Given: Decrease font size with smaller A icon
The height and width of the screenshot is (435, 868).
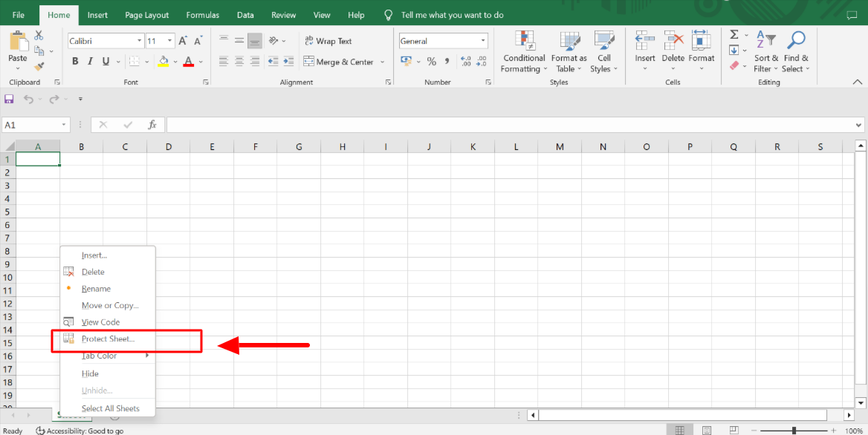Looking at the screenshot, I should (x=198, y=41).
